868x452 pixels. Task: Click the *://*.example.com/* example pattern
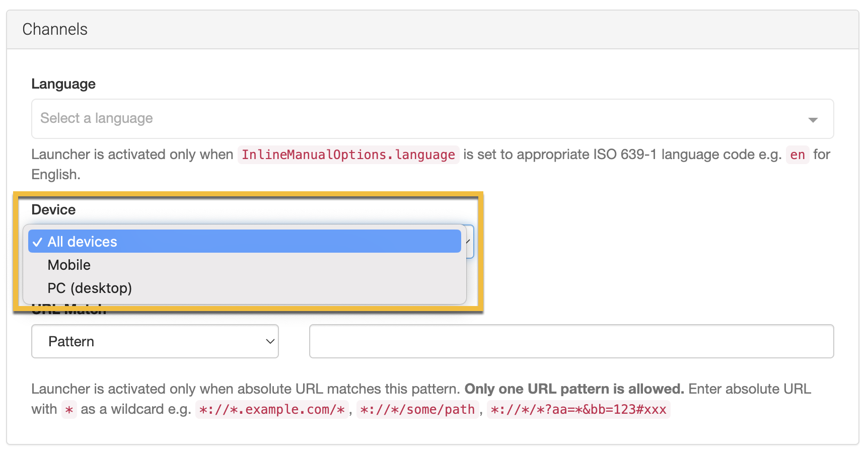pyautogui.click(x=272, y=409)
